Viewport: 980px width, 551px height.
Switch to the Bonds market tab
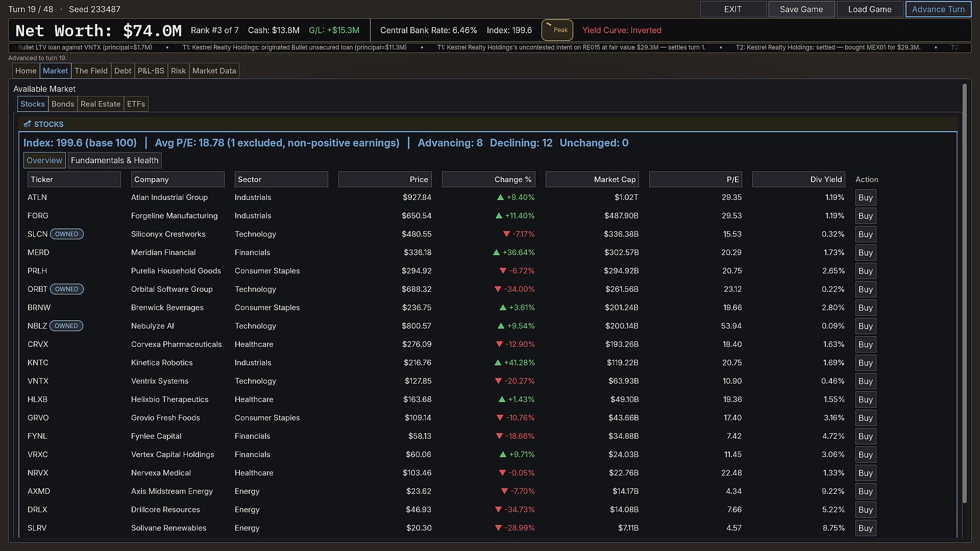pyautogui.click(x=63, y=104)
